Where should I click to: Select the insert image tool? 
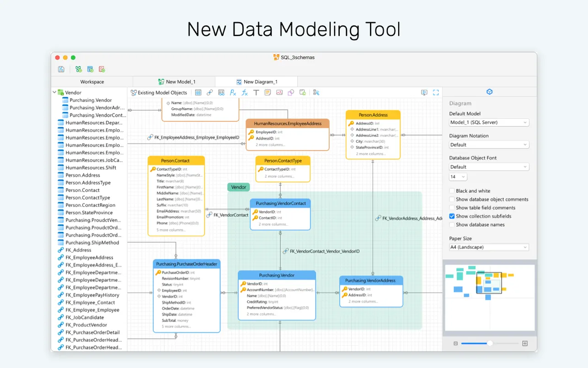[x=279, y=92]
